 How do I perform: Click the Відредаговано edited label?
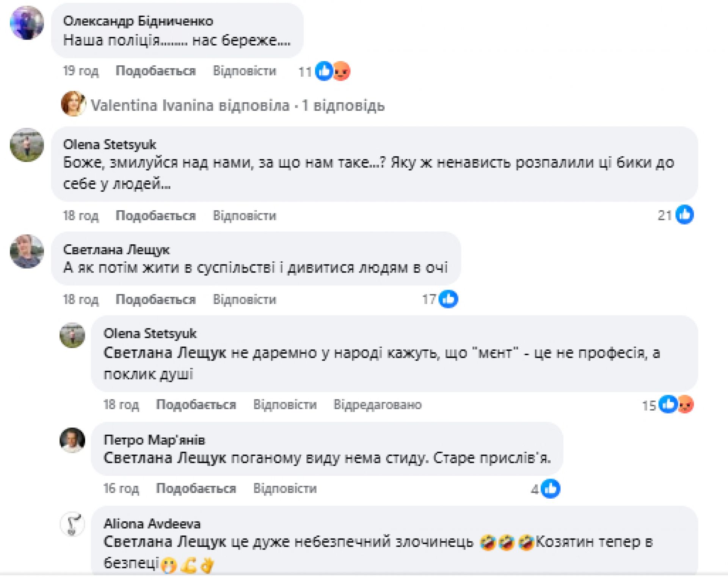click(x=377, y=405)
